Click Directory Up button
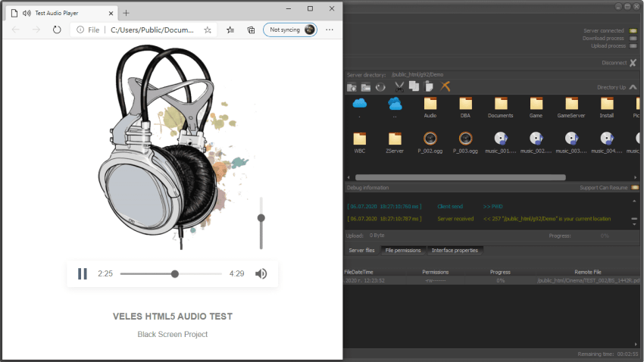 coord(617,87)
